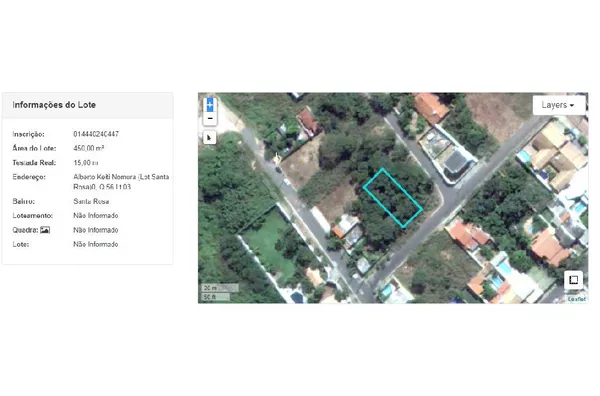Click the Inscrição label
This screenshot has width=600, height=396.
point(28,134)
